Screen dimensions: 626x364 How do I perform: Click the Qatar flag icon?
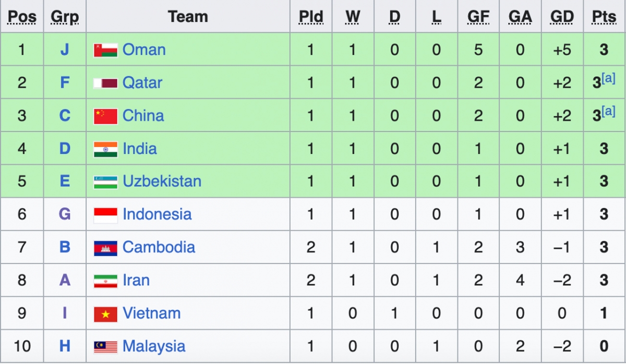pos(105,83)
